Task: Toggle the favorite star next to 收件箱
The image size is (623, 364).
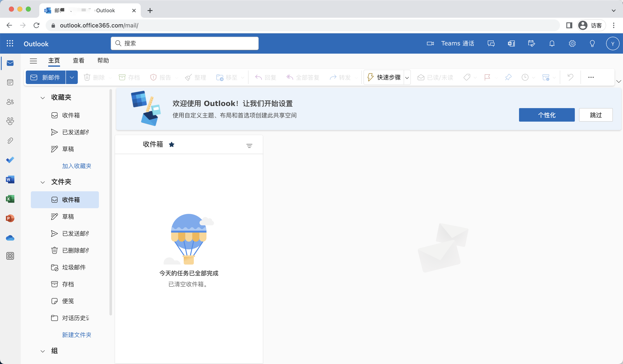Action: pos(172,144)
